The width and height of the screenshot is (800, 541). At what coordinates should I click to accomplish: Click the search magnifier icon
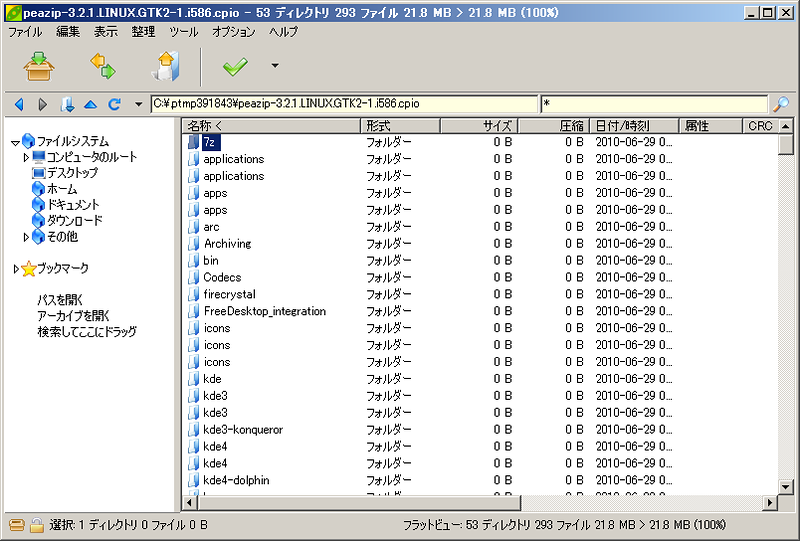tap(781, 104)
